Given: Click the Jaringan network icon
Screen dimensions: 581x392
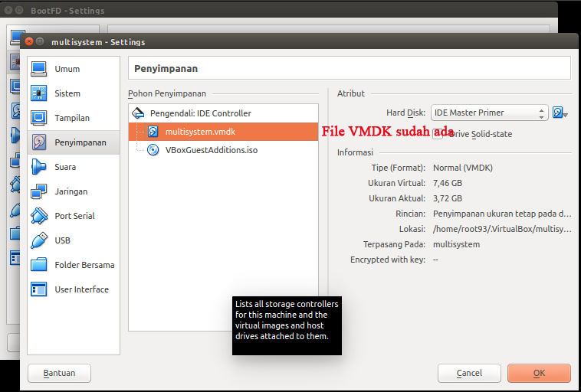Looking at the screenshot, I should [x=39, y=191].
